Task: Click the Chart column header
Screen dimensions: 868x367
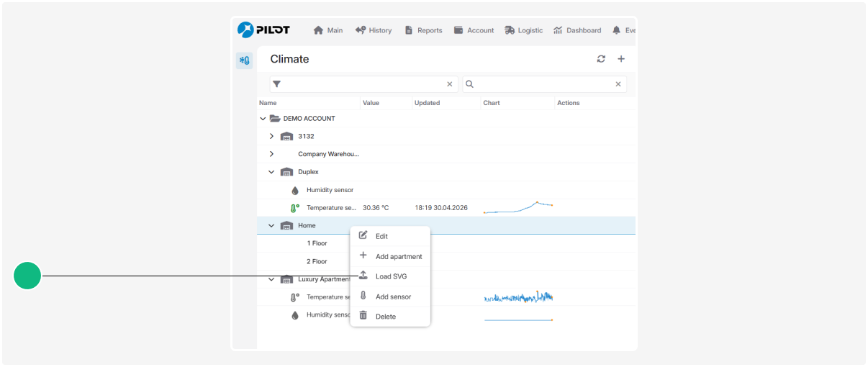Action: (x=492, y=103)
